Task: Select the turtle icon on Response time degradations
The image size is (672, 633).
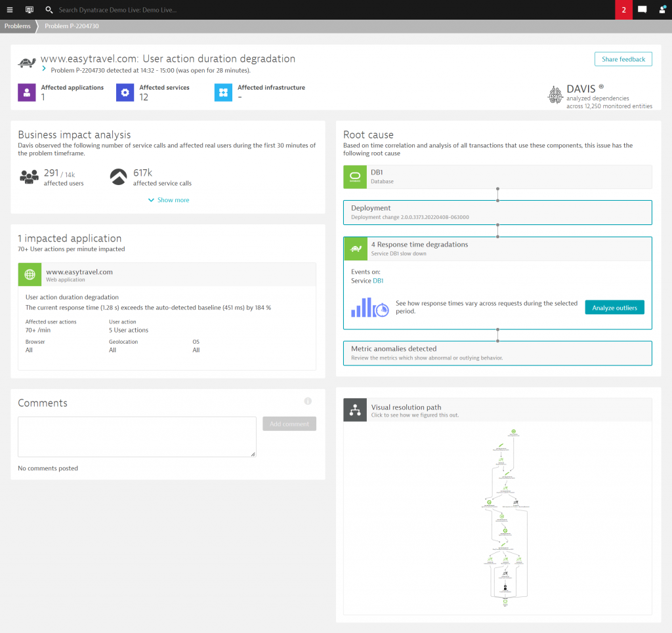Action: tap(354, 249)
